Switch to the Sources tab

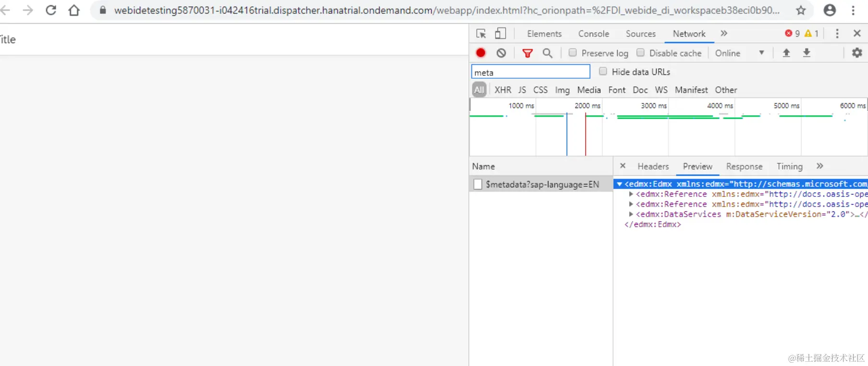(x=641, y=34)
